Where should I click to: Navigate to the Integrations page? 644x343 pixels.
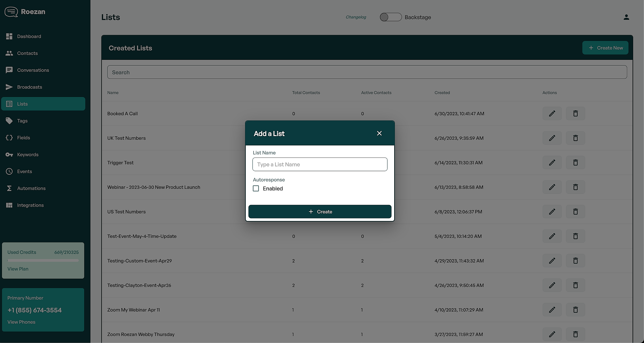click(x=30, y=205)
